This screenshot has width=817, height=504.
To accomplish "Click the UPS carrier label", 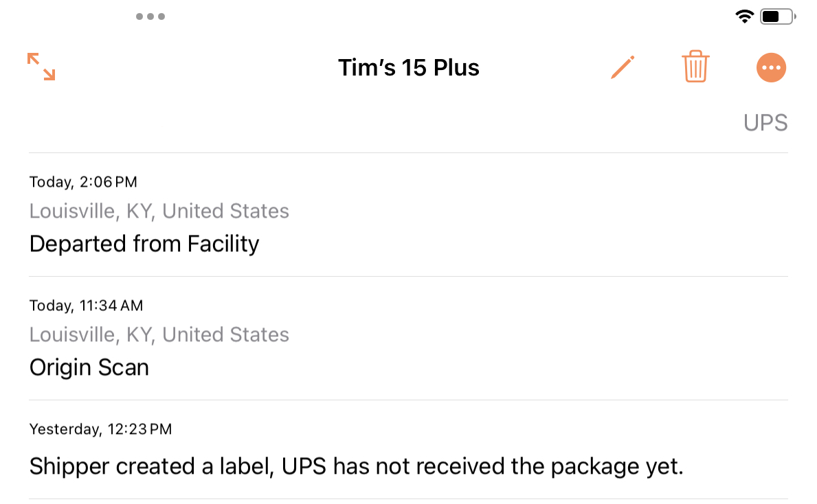I will (765, 123).
